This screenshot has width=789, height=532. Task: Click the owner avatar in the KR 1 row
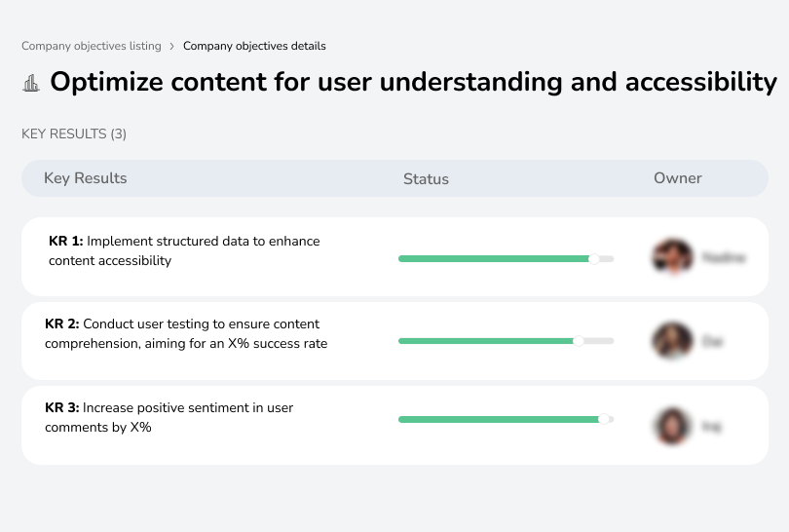click(672, 256)
